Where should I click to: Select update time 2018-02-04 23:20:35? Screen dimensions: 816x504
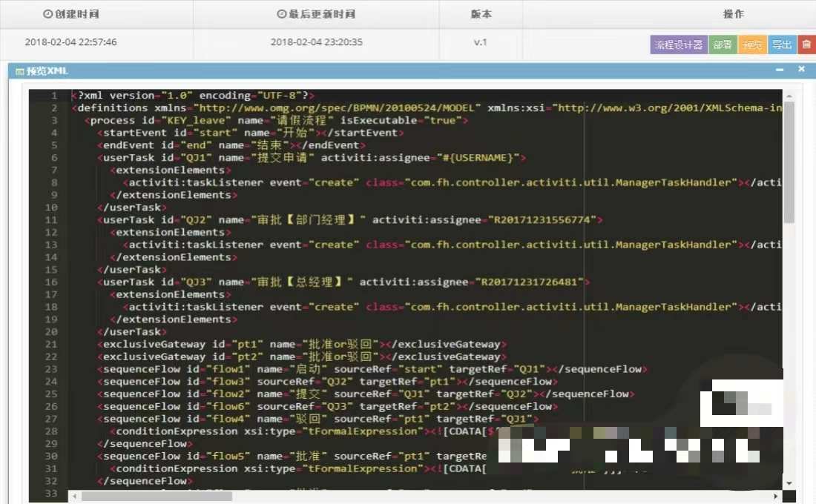317,42
